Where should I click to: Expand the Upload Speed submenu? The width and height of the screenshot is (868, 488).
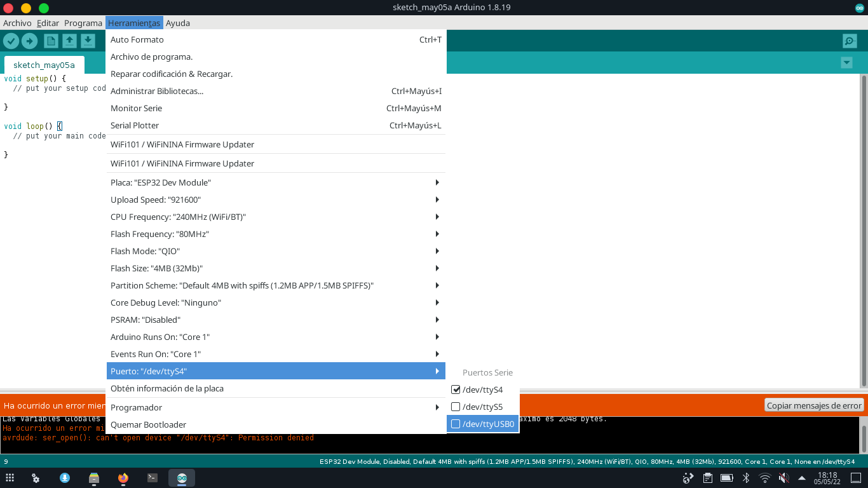click(x=276, y=200)
